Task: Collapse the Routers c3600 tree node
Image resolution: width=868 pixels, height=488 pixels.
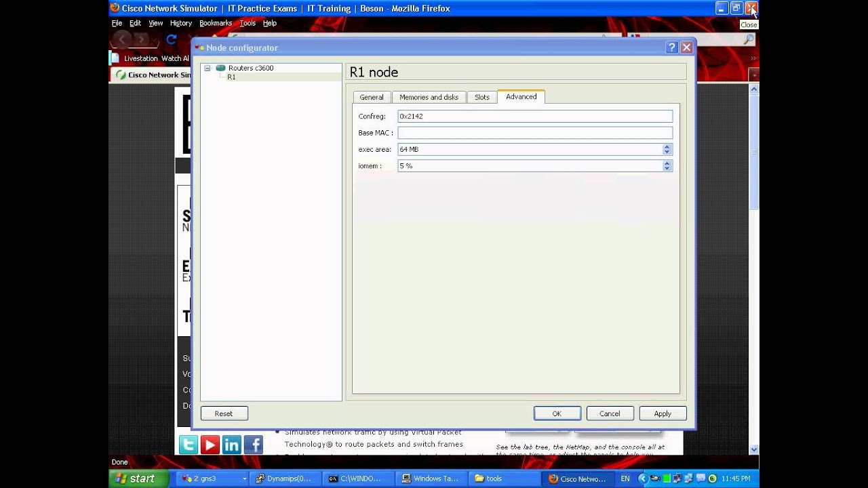Action: (x=208, y=68)
